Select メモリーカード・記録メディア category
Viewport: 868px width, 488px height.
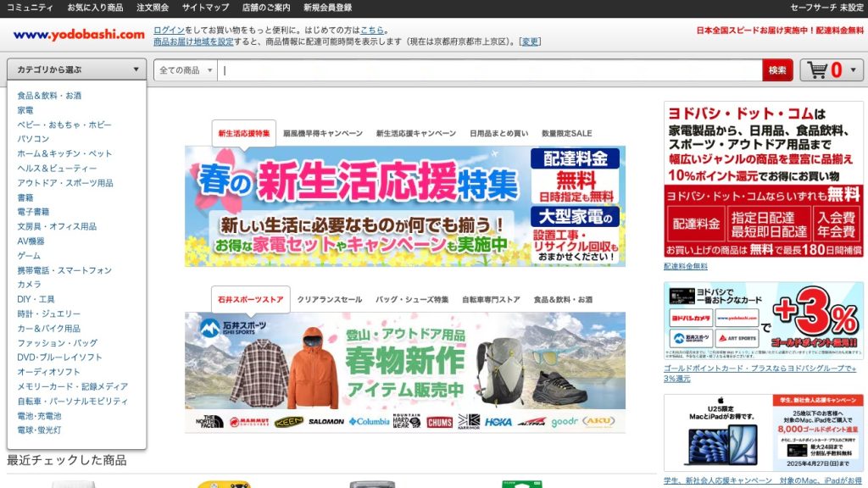coord(73,386)
